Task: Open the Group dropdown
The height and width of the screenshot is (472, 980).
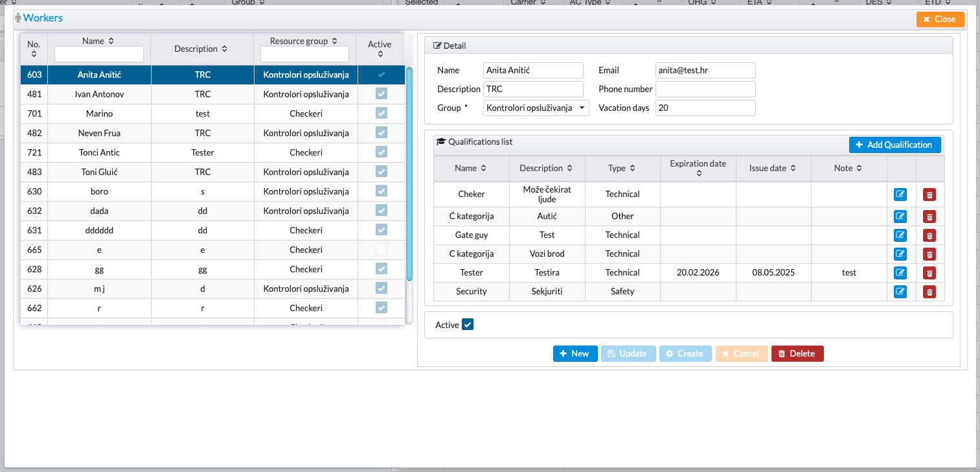Action: click(x=536, y=108)
